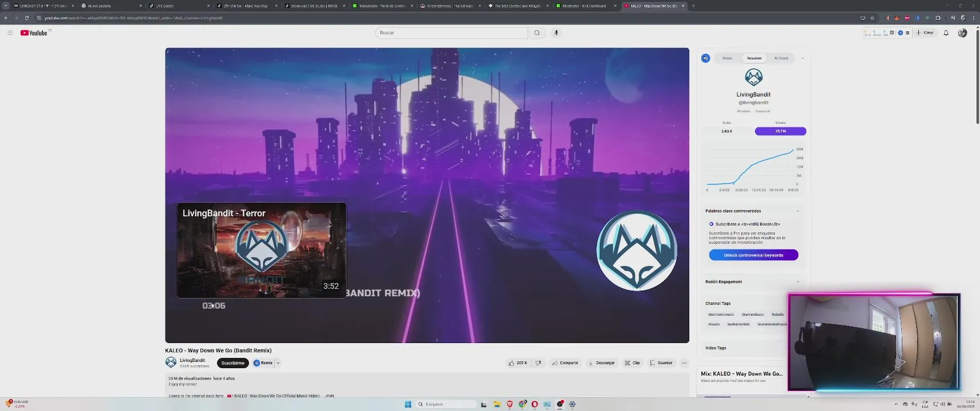Show hidden system tray icons chevron
The image size is (980, 411).
click(x=896, y=404)
